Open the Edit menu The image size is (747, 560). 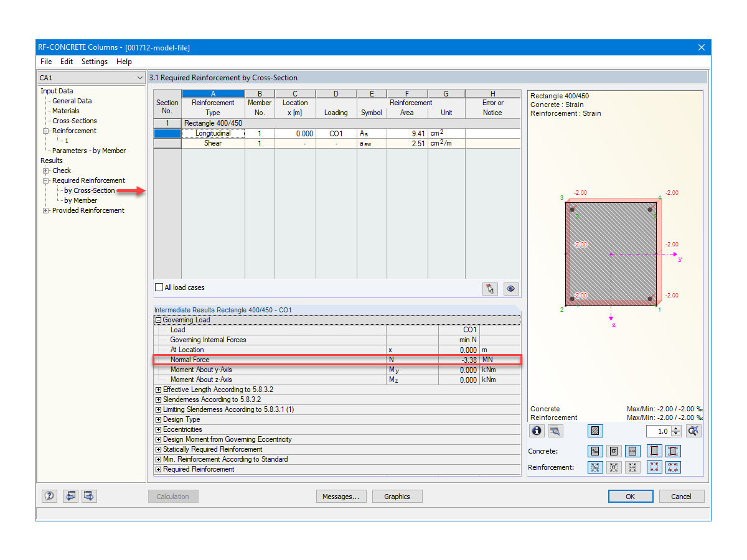pos(66,62)
